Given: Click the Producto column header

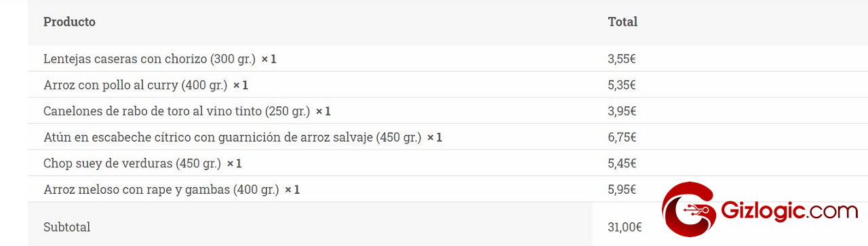Looking at the screenshot, I should (69, 22).
